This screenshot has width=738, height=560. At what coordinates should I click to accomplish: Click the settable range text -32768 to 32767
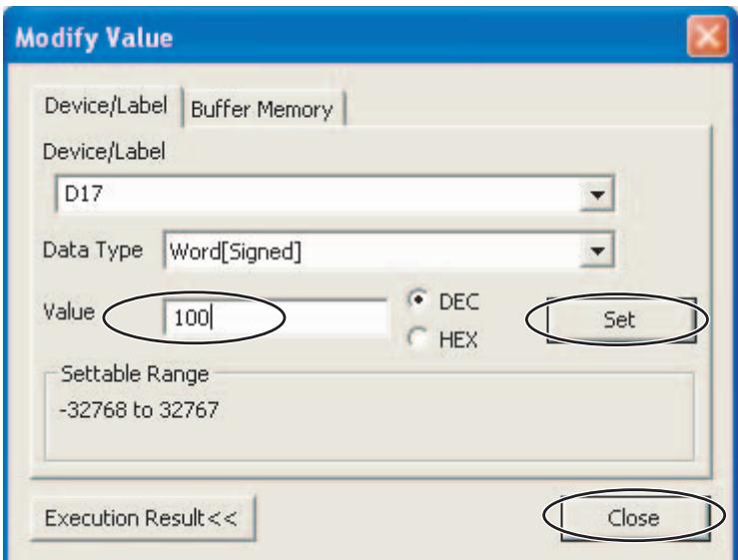[x=139, y=409]
